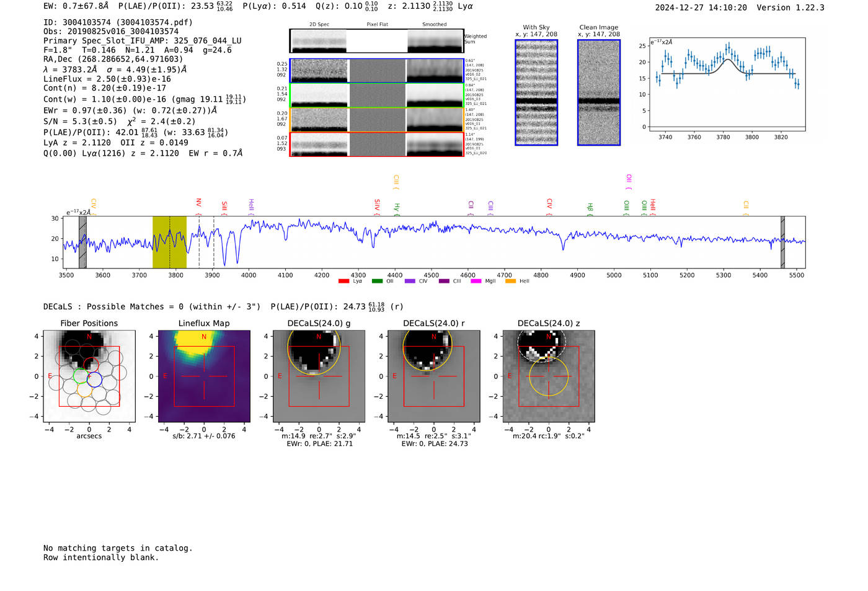Click the 2024-12-27 14:10:20 timestamp
Screen dimensions: 868x591
coord(701,7)
